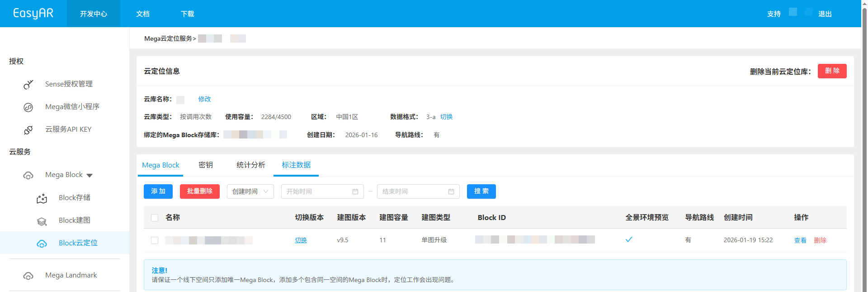Open Mega Landmark in the sidebar
Viewport: 868px width, 292px height.
coord(71,275)
